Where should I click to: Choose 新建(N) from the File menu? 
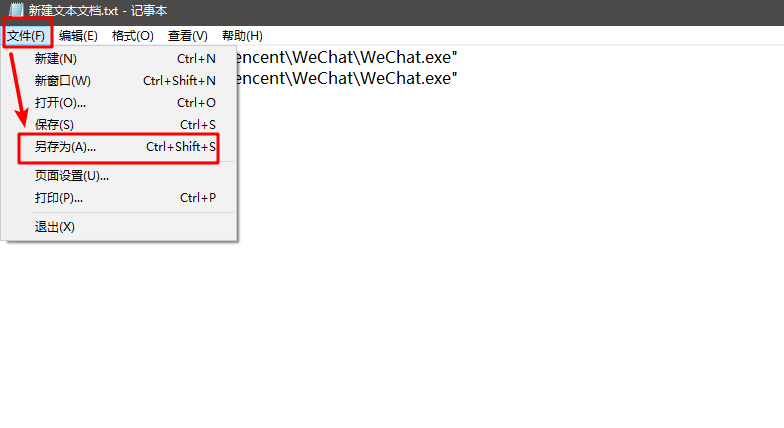pyautogui.click(x=56, y=59)
